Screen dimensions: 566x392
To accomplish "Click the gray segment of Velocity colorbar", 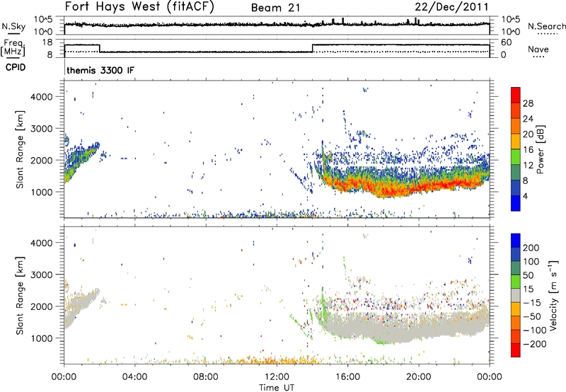I will 516,295.
